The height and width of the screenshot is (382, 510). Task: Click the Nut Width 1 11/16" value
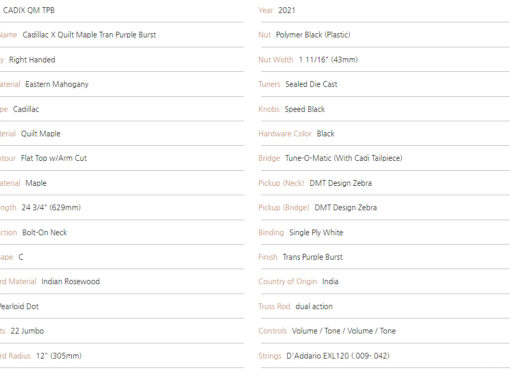pyautogui.click(x=328, y=60)
